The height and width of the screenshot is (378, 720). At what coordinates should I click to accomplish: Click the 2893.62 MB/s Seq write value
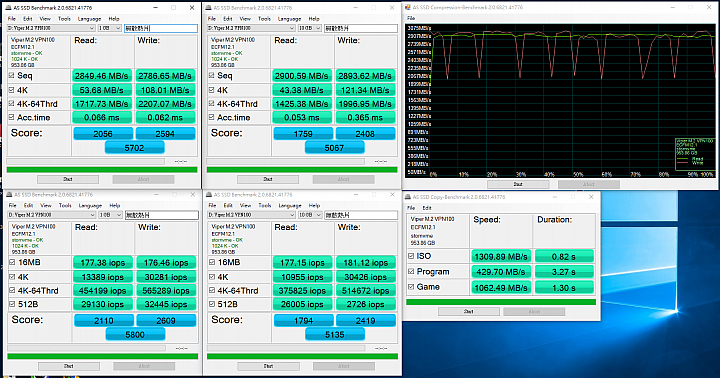pos(366,76)
